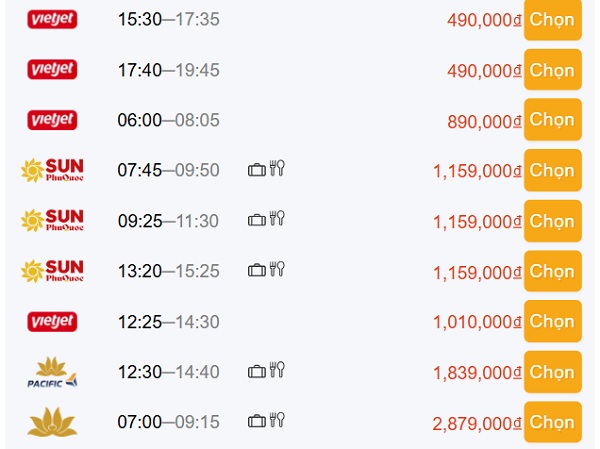The height and width of the screenshot is (449, 600).
Task: Click the 13:20–15:25 flight time
Action: click(x=168, y=271)
